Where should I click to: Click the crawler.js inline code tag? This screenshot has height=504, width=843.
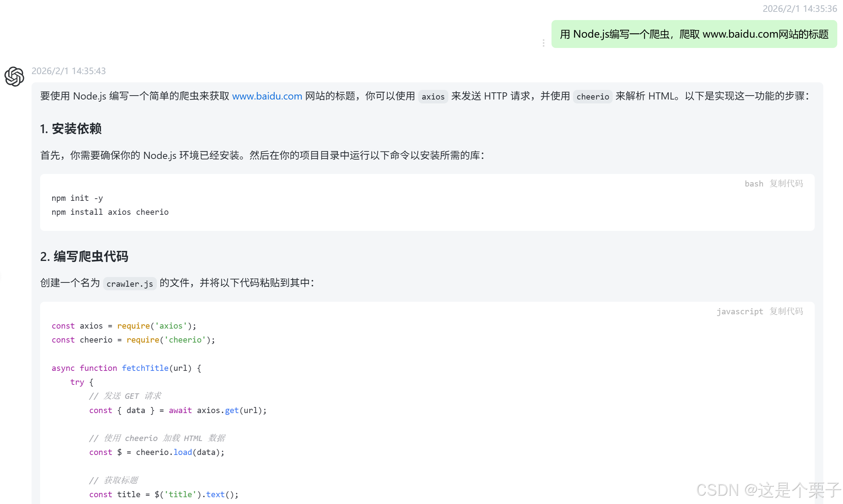tap(130, 284)
